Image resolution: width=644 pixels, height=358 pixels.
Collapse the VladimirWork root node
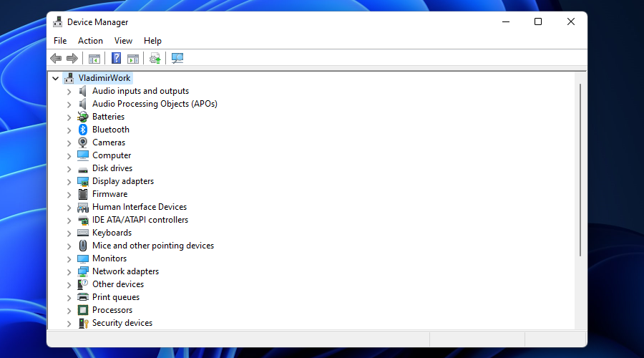point(55,78)
